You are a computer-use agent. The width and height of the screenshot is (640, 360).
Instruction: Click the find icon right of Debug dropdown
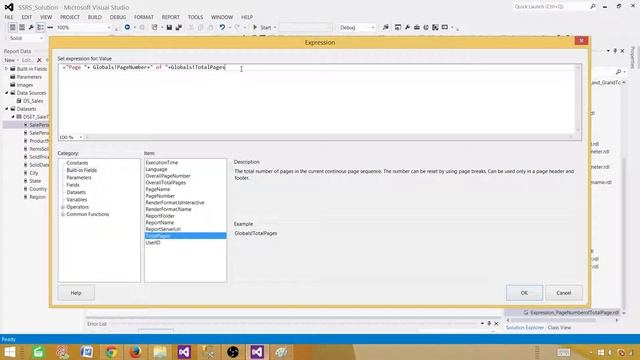point(385,27)
